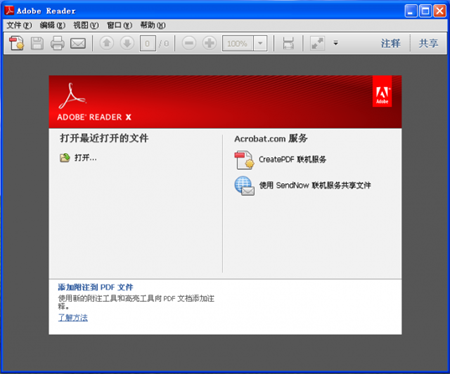The height and width of the screenshot is (374, 450).
Task: Click the Adobe Reader title bar icon
Action: pyautogui.click(x=9, y=11)
